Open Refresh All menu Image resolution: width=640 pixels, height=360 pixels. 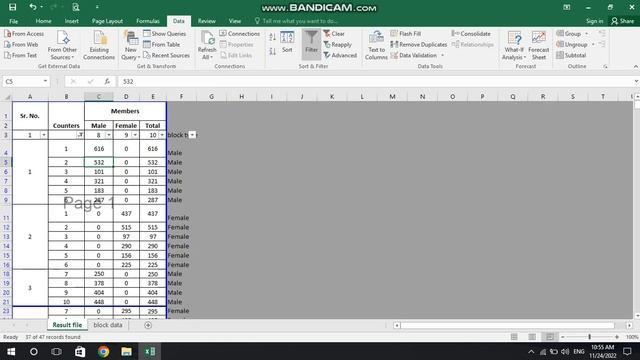point(207,45)
